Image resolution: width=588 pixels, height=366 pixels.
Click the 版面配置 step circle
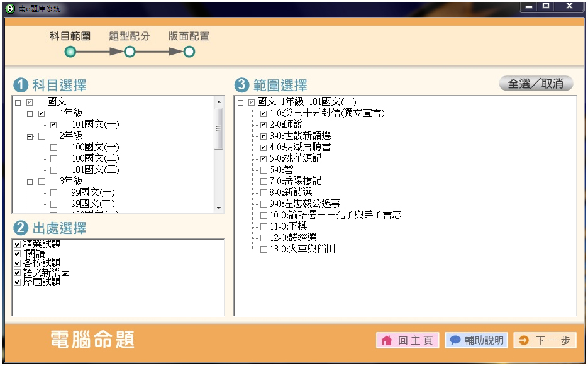point(189,52)
